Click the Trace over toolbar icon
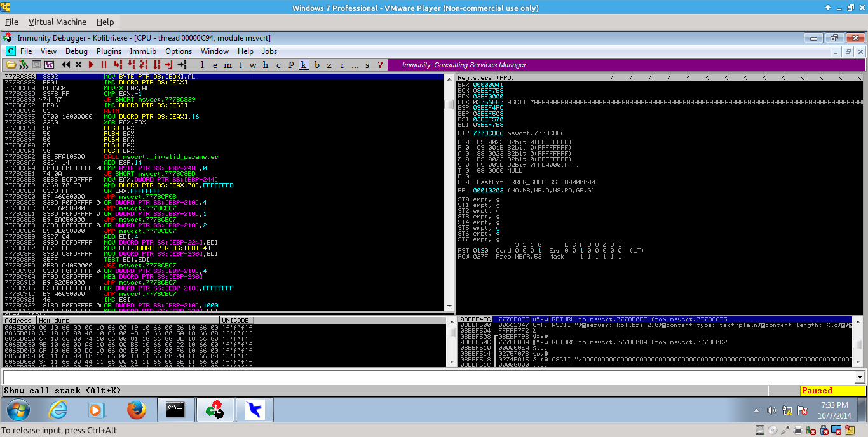868x437 pixels. [x=156, y=65]
